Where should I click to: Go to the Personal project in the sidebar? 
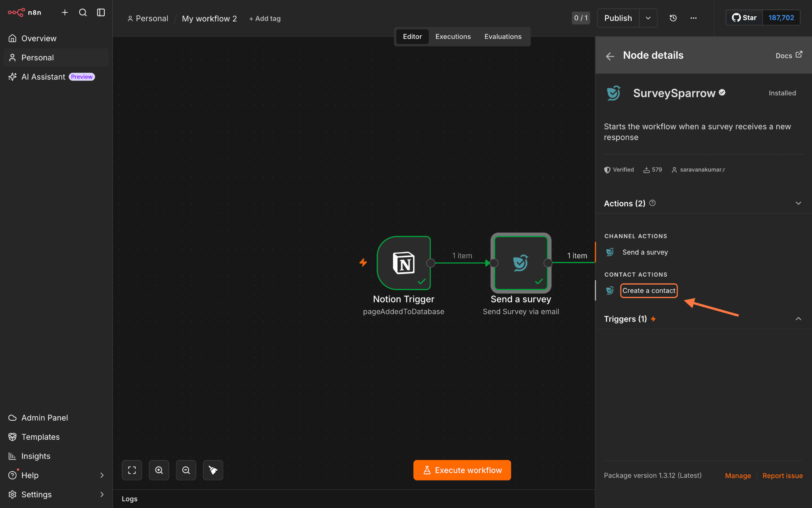[x=56, y=58]
